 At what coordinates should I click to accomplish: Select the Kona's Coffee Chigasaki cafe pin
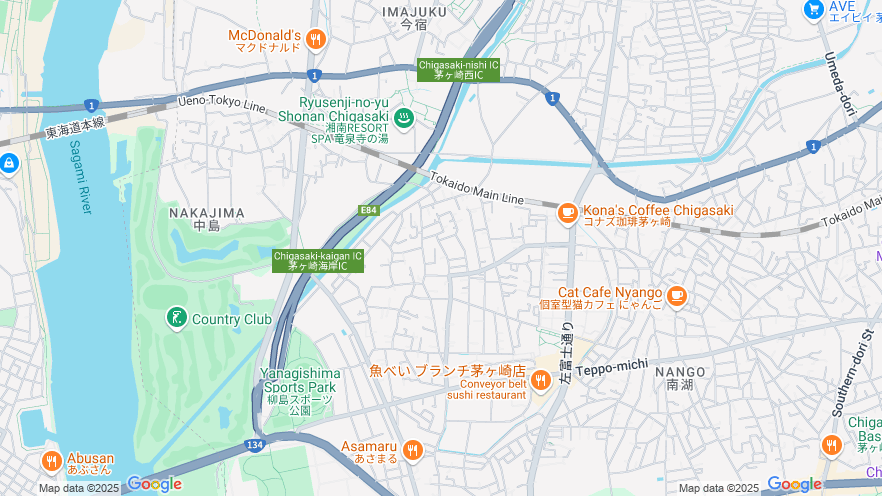568,213
